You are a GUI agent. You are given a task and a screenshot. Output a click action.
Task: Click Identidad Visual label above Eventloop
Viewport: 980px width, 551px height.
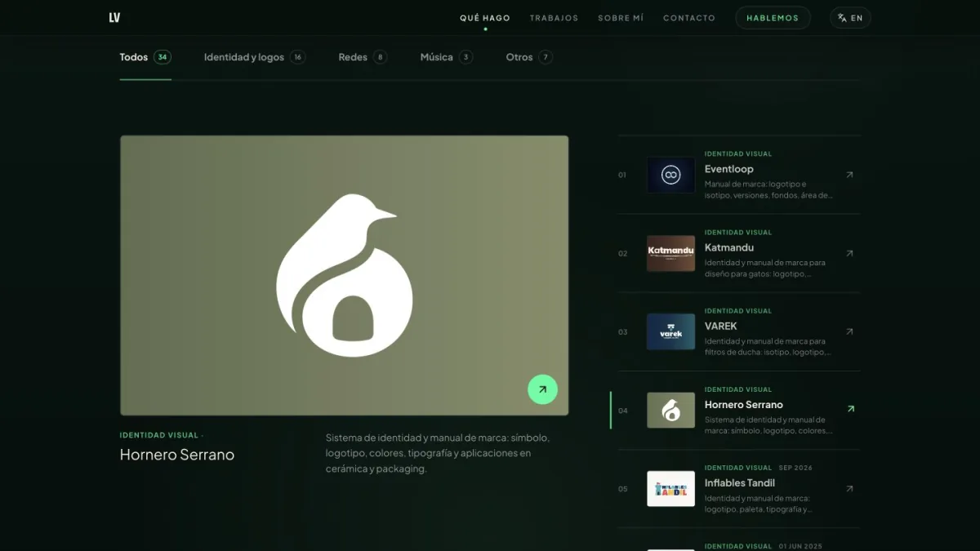738,153
